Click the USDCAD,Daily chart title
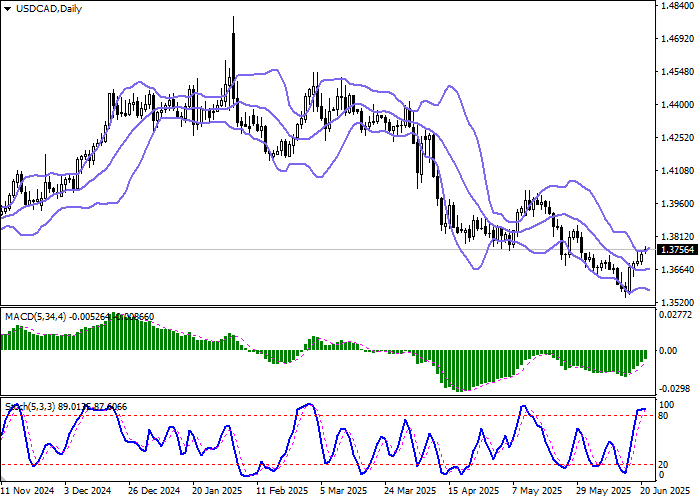700x500 pixels. [x=43, y=9]
